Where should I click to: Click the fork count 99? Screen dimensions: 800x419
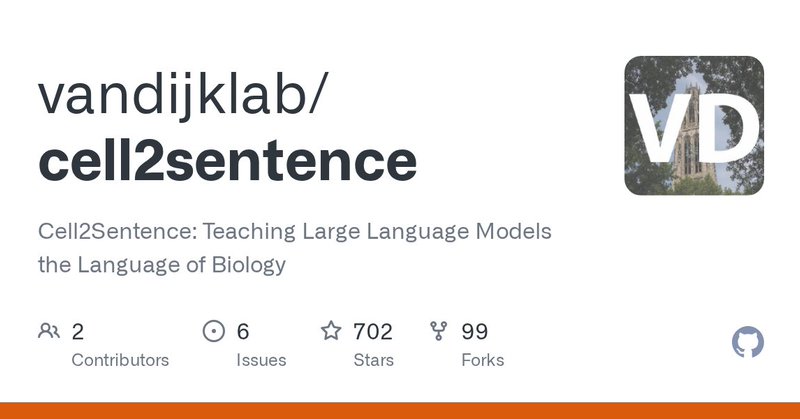point(474,331)
